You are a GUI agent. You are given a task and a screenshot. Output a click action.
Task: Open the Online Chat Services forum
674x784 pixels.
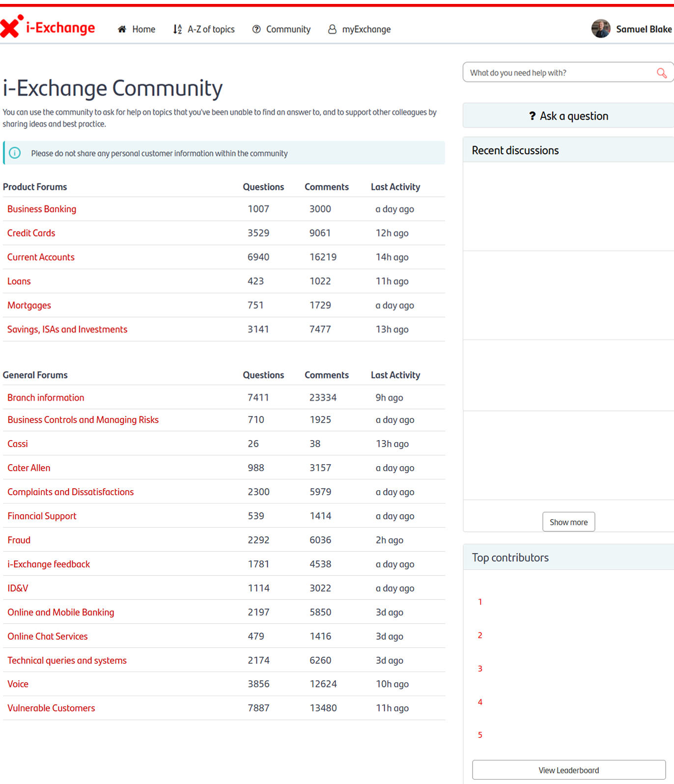point(47,637)
